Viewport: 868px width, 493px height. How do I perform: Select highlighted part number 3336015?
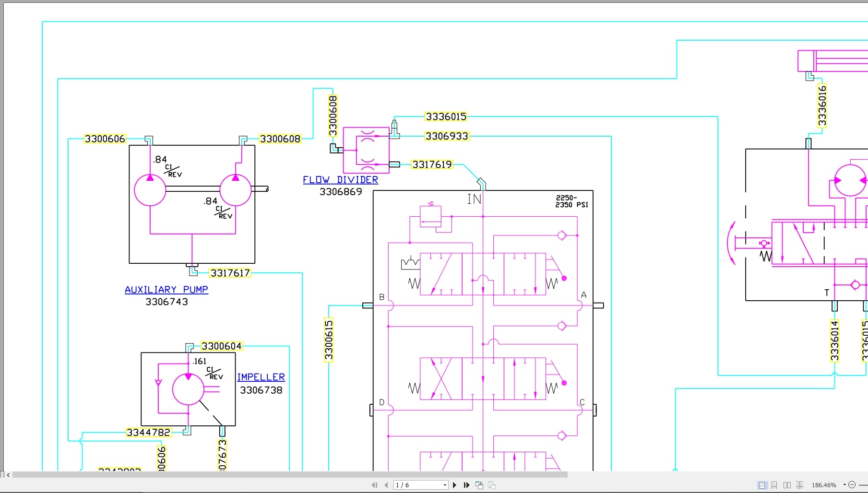[x=445, y=116]
